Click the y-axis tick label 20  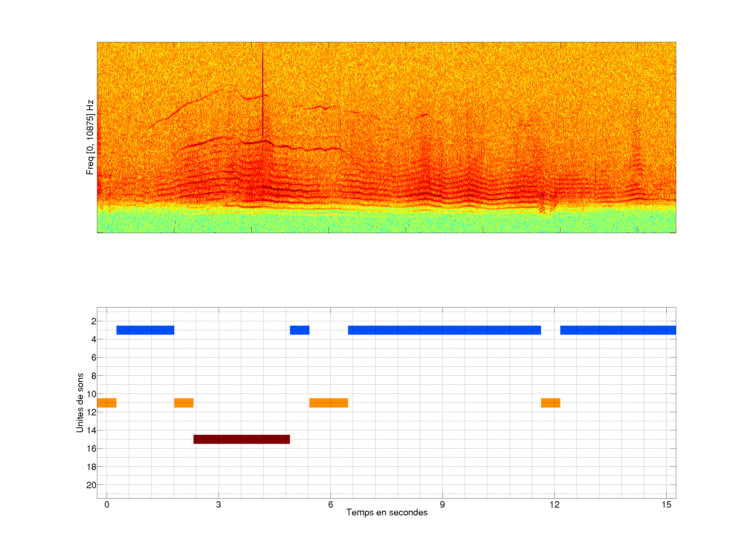tap(91, 485)
